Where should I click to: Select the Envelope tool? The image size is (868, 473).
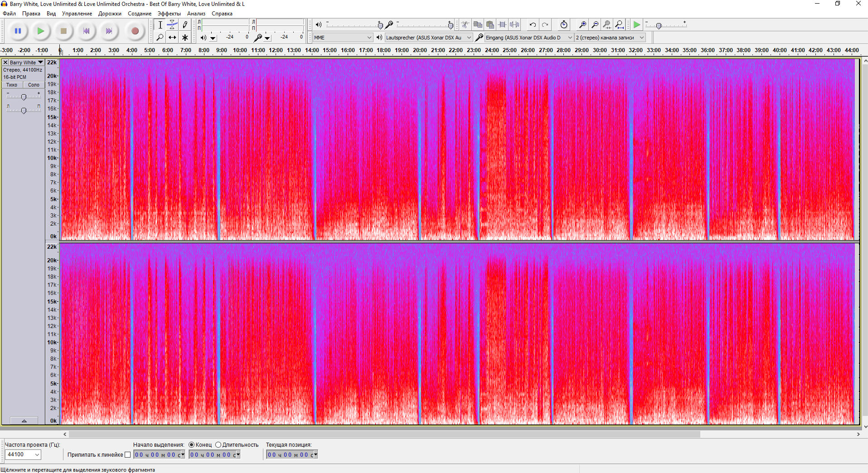pyautogui.click(x=172, y=25)
